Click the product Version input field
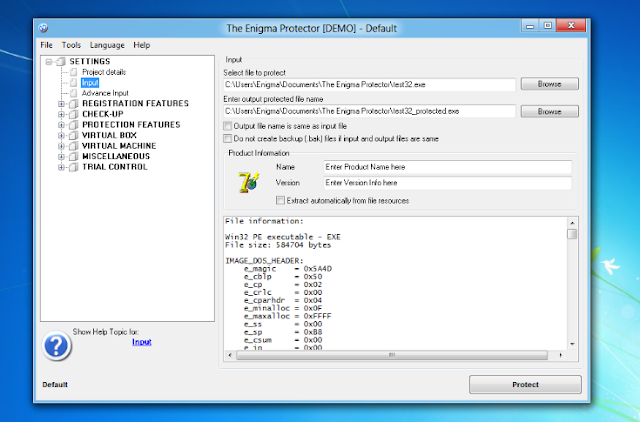640x422 pixels. click(x=447, y=183)
